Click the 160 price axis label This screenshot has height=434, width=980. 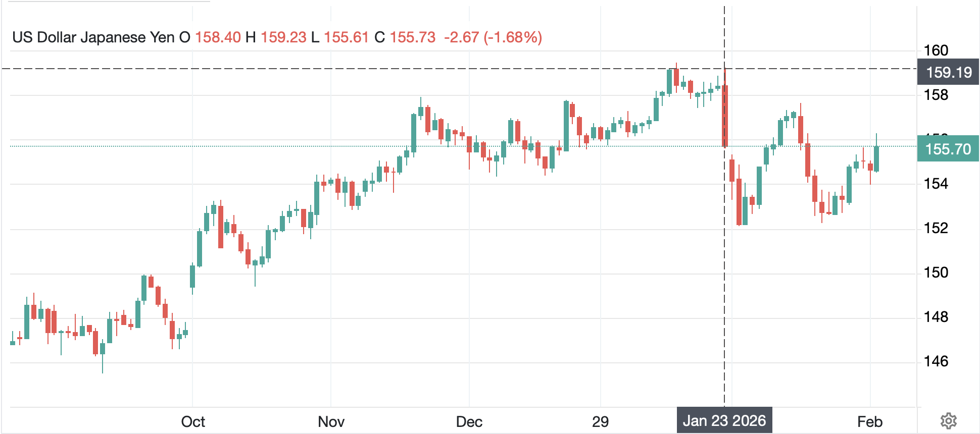click(936, 50)
